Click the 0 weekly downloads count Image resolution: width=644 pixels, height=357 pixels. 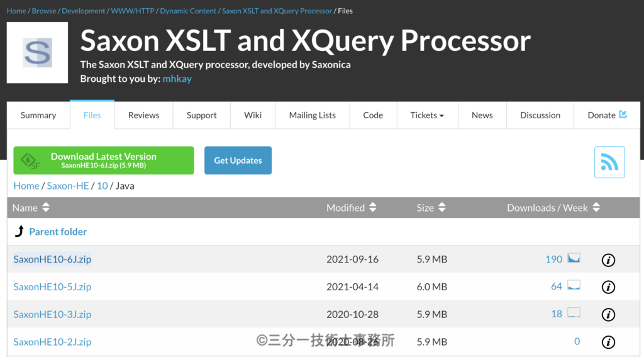click(x=577, y=341)
